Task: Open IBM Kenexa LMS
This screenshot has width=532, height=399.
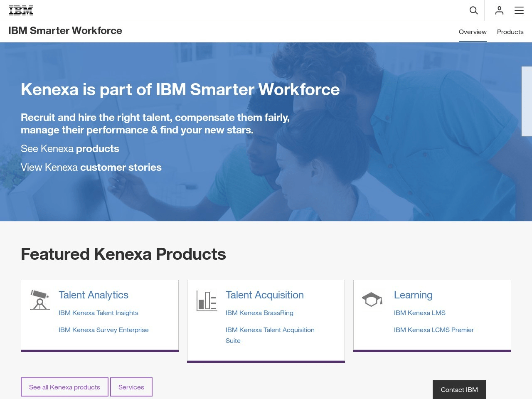Action: (x=420, y=313)
